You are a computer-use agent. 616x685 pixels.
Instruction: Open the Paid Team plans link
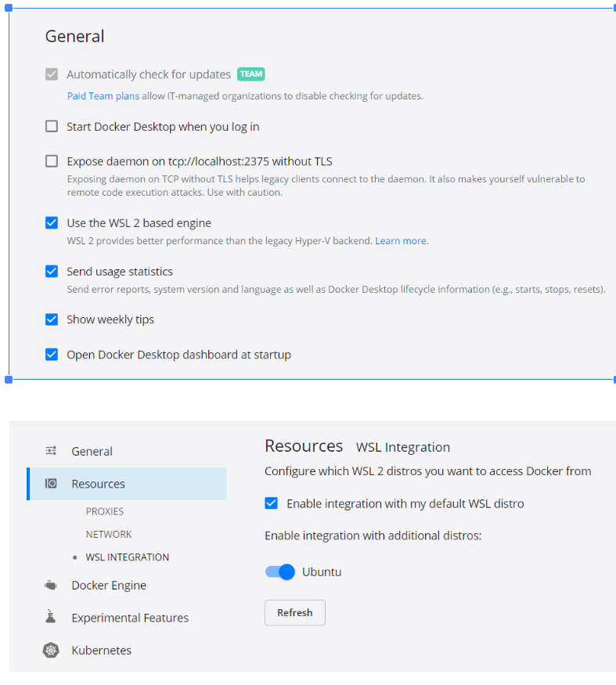click(103, 96)
